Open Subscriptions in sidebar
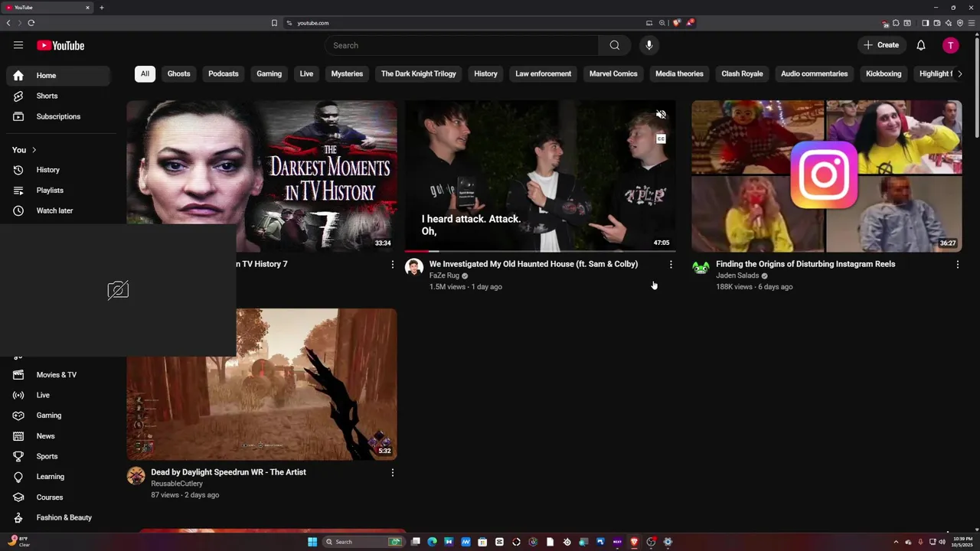 58,116
